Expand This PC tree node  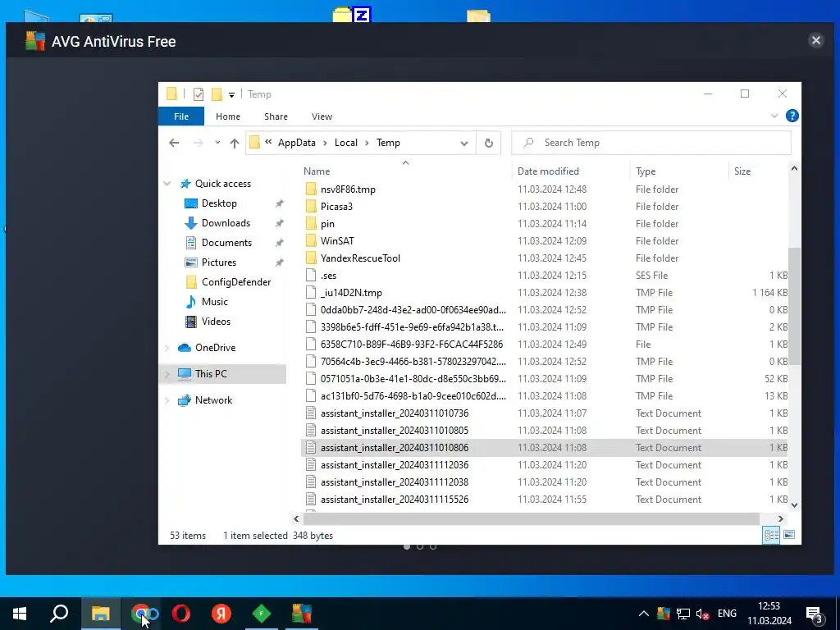167,374
